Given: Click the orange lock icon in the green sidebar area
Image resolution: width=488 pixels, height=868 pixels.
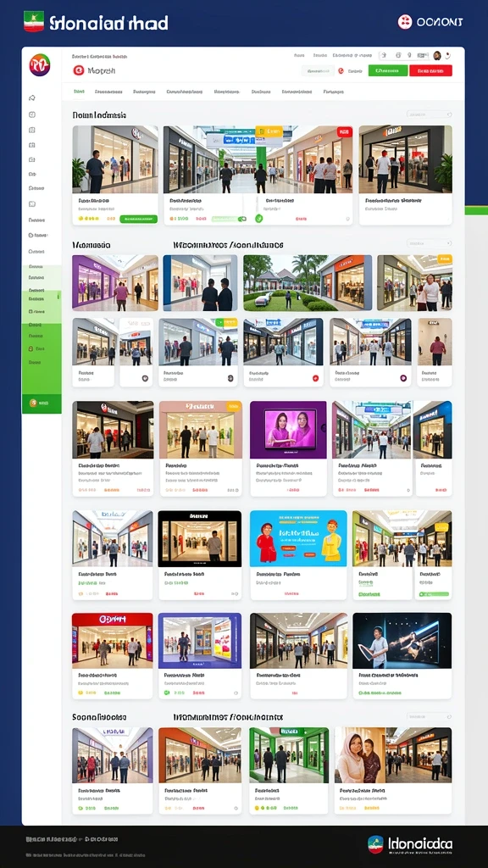Looking at the screenshot, I should [x=31, y=348].
